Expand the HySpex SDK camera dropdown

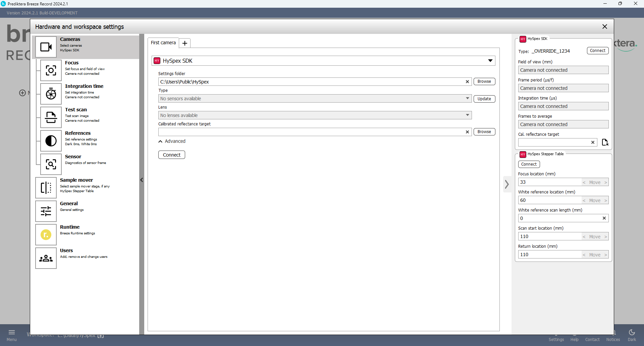coord(490,61)
